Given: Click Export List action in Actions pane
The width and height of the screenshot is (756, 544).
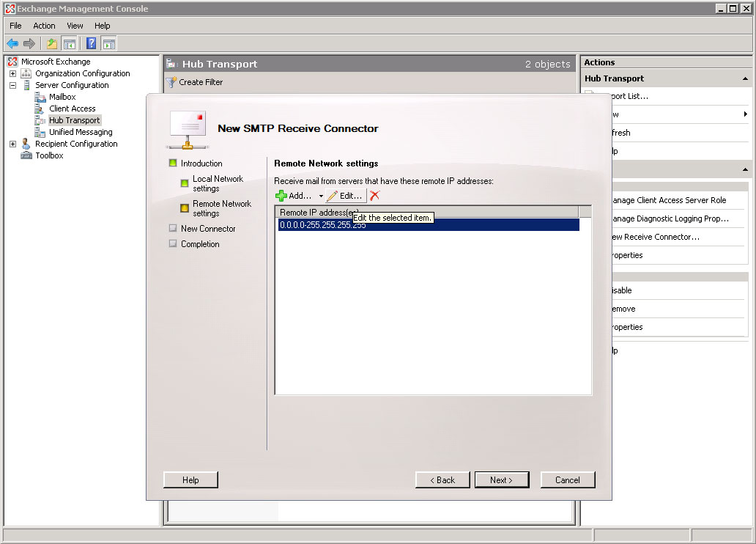Looking at the screenshot, I should (x=630, y=96).
